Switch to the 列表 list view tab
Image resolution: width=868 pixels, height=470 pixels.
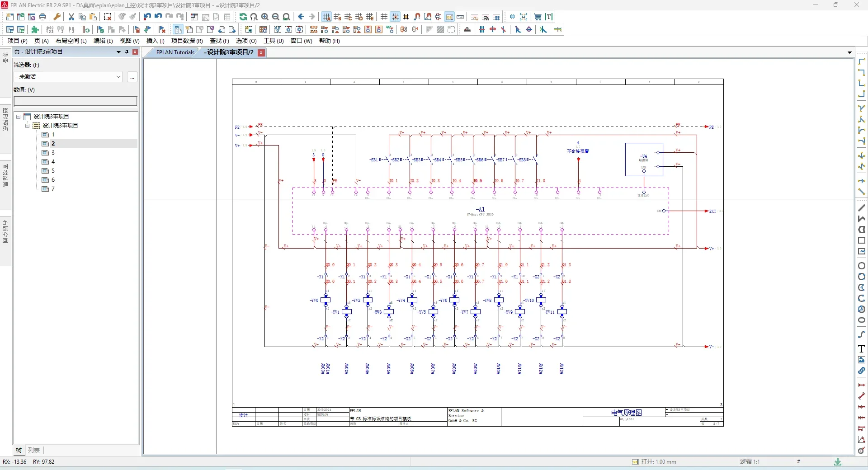pyautogui.click(x=34, y=450)
